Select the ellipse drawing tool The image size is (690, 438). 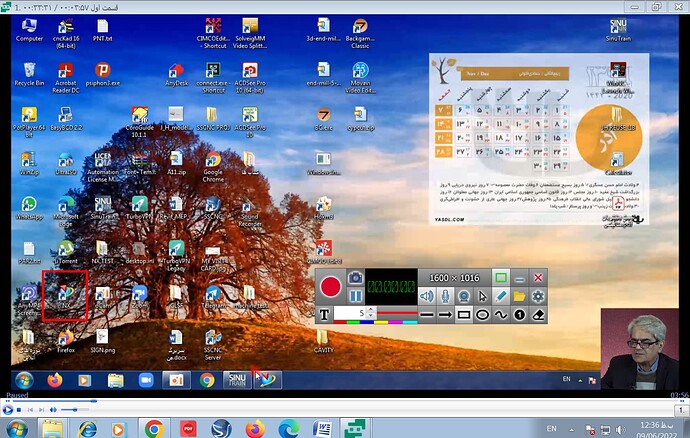482,315
